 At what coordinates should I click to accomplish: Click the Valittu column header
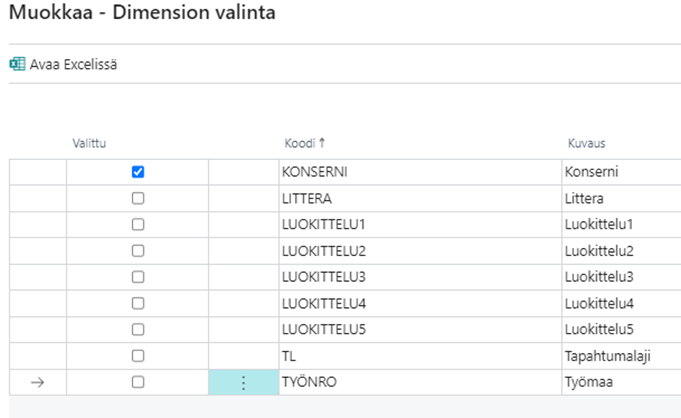tap(90, 144)
